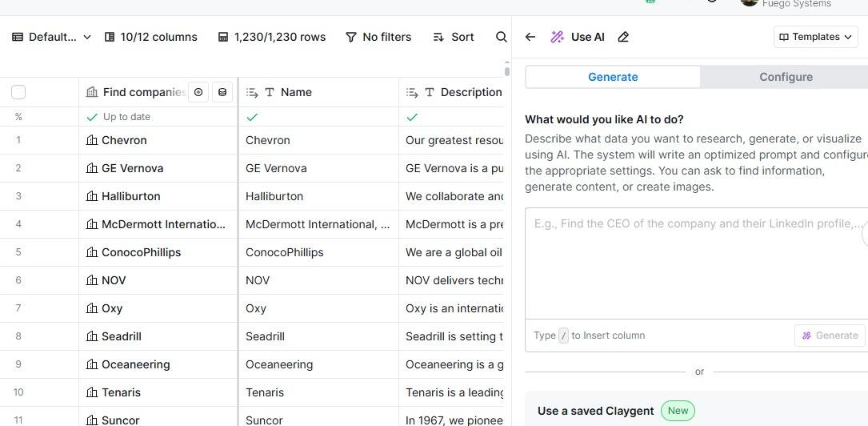This screenshot has height=426, width=868.
Task: Open the 1,230/1,230 rows selector
Action: pos(271,37)
